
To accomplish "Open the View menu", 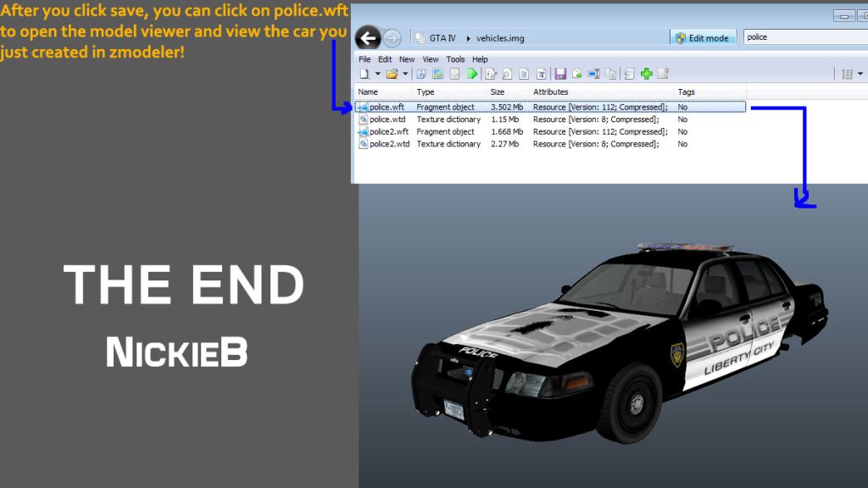I will (431, 59).
